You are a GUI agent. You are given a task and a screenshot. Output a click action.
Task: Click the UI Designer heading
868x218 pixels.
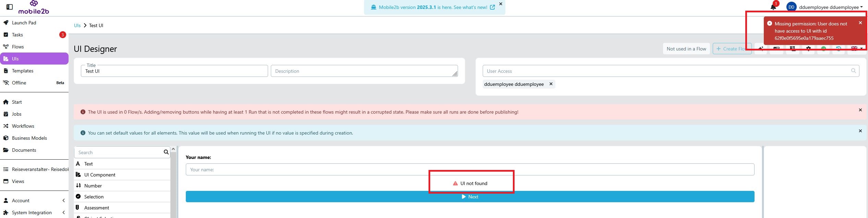coord(95,49)
